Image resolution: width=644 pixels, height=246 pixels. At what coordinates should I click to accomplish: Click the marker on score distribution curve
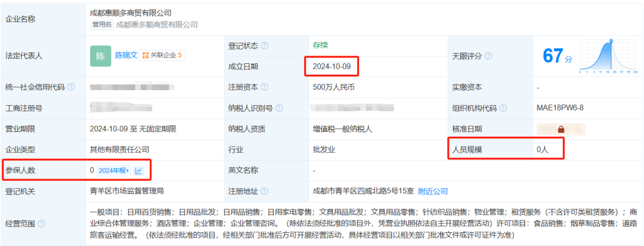click(611, 41)
